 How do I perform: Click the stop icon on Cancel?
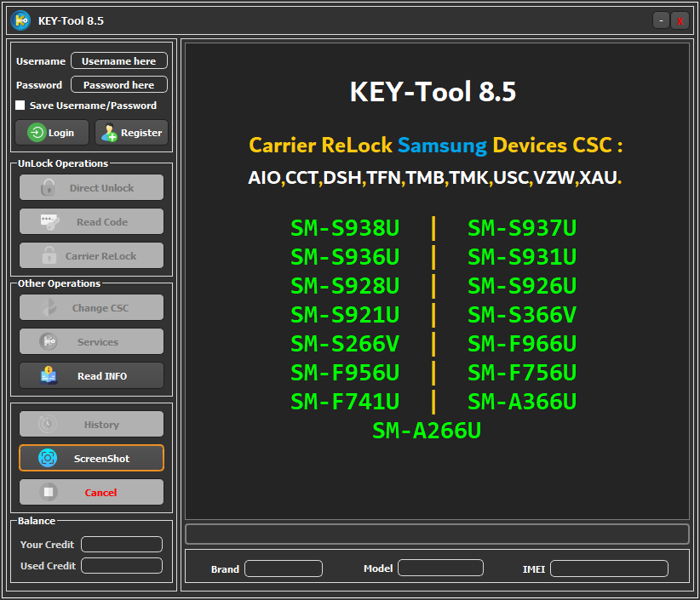click(49, 492)
